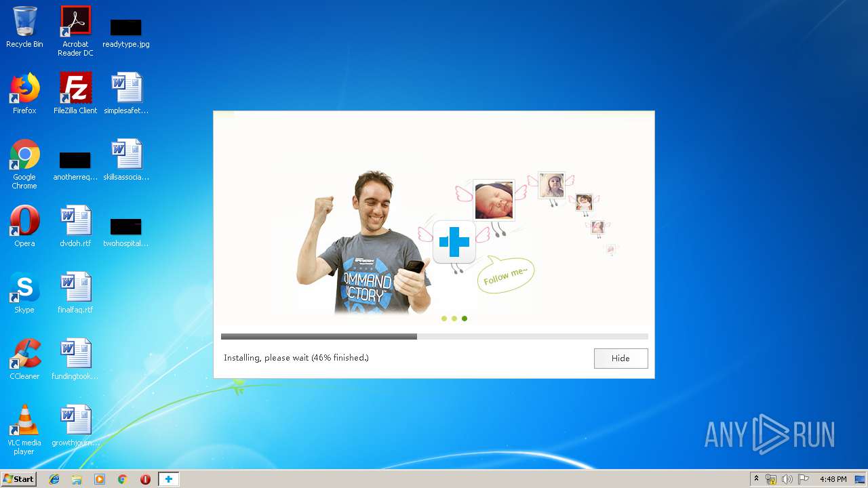
Task: Select the simplesafet... Word document icon
Action: [126, 94]
